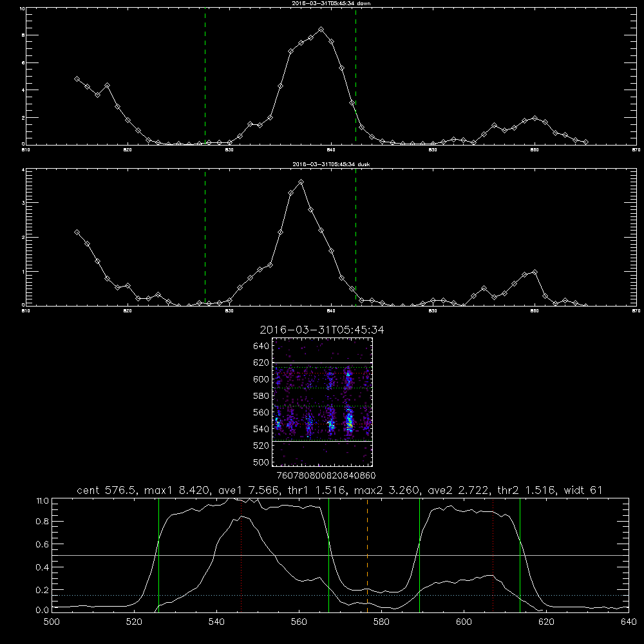The width and height of the screenshot is (644, 644).
Task: Click the right green dashed line in dusk plot
Action: (x=355, y=238)
